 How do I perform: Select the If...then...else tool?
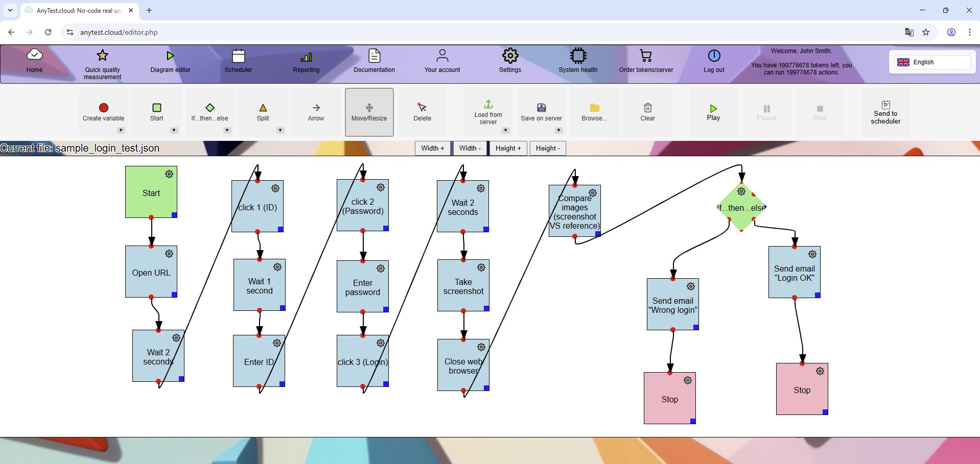[x=209, y=111]
